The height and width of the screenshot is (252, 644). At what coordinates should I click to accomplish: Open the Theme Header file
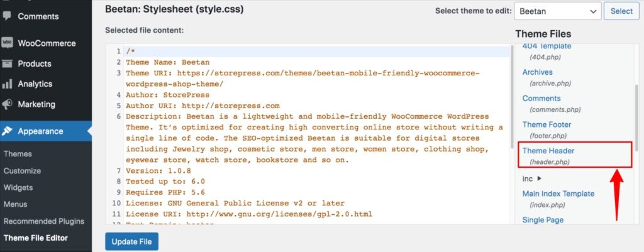tap(548, 151)
